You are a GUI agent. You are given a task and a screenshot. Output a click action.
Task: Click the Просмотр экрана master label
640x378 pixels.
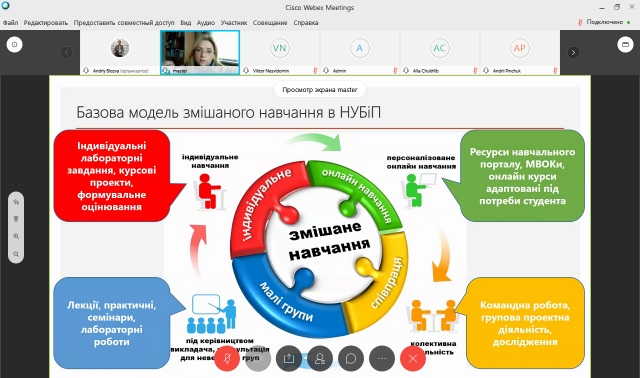point(320,90)
